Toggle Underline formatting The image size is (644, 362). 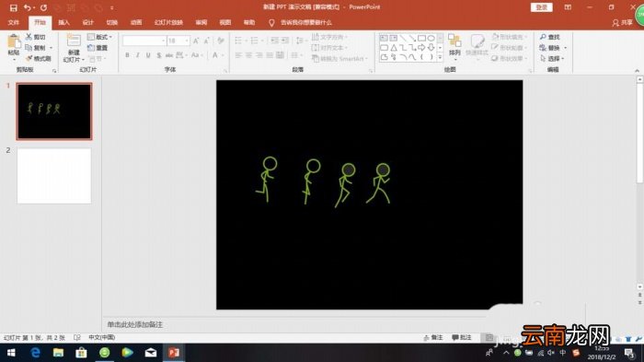(x=148, y=55)
